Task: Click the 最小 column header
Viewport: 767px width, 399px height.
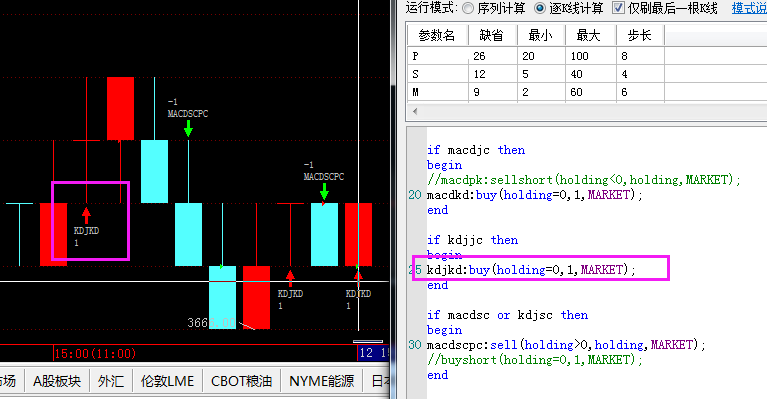Action: pos(541,35)
